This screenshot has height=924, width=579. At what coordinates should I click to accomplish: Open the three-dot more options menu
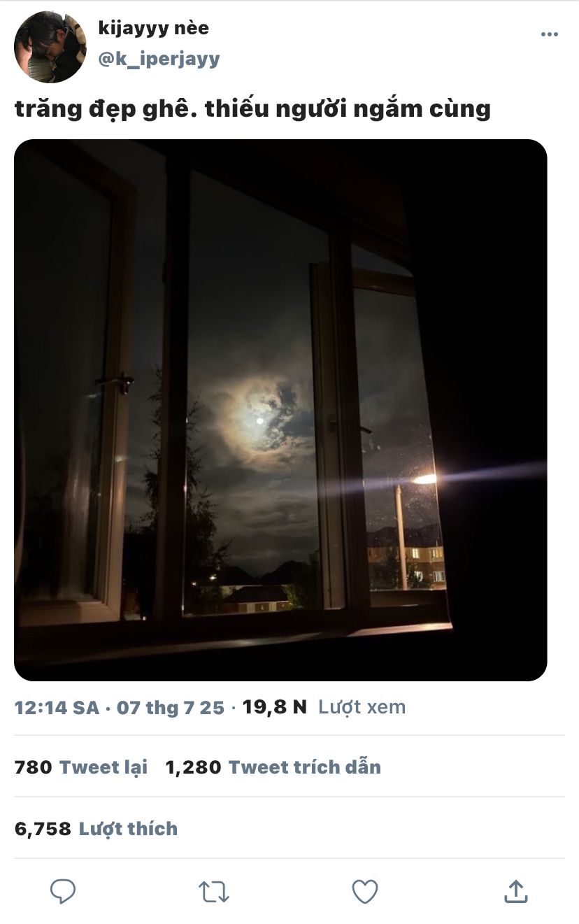[x=550, y=34]
